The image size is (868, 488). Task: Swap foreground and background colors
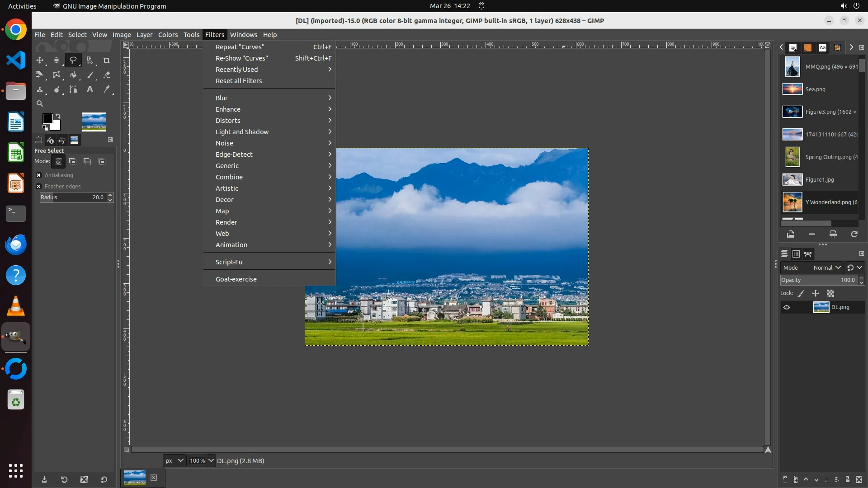click(58, 116)
